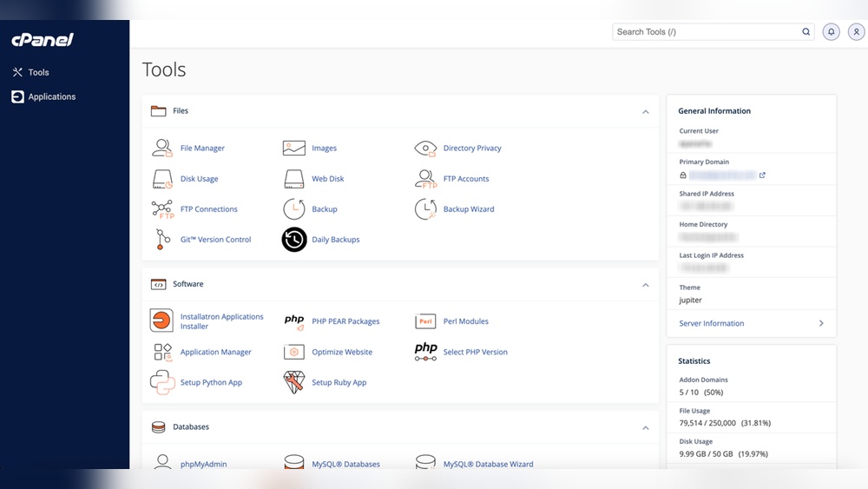
Task: Collapse the Software section
Action: [646, 285]
